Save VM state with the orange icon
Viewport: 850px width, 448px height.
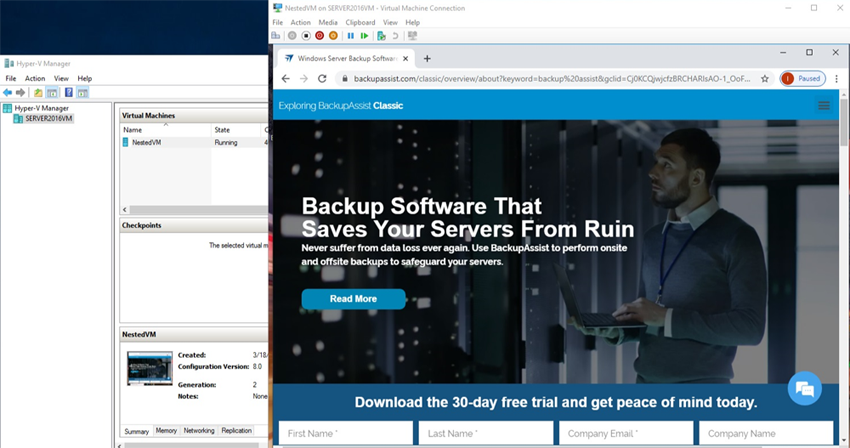pyautogui.click(x=333, y=36)
